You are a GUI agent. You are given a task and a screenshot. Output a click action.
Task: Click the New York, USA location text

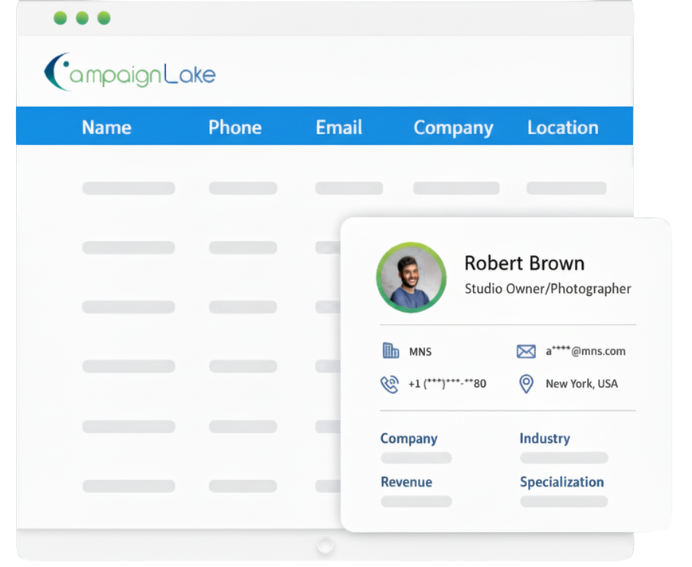581,384
